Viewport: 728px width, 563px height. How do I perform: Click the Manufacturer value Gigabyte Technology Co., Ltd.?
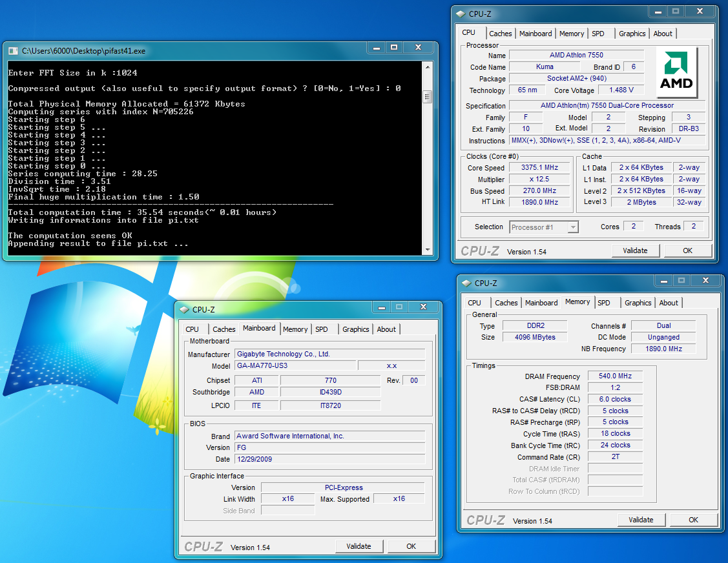click(329, 354)
